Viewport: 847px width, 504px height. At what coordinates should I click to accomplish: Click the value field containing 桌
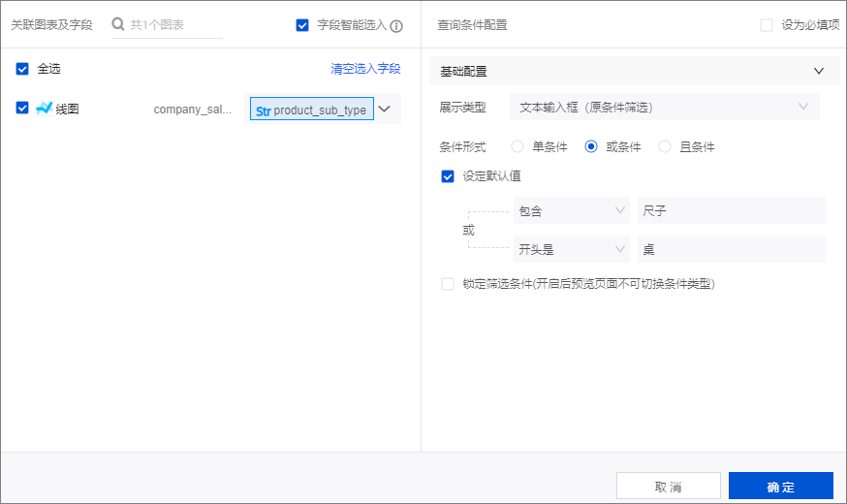click(x=732, y=249)
